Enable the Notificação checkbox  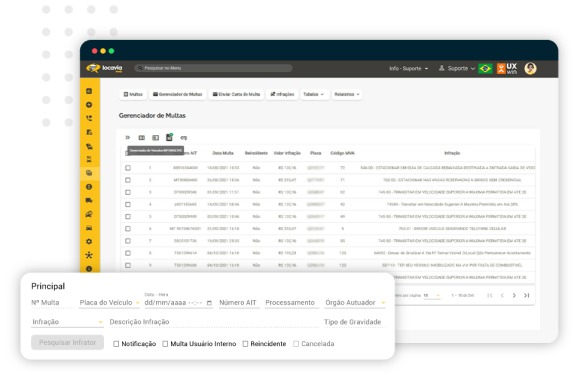[x=116, y=344]
